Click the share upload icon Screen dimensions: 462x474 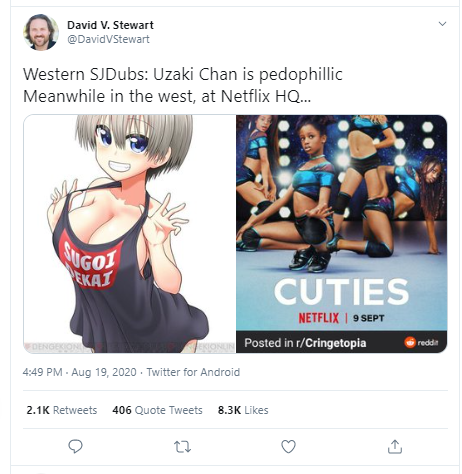click(395, 447)
